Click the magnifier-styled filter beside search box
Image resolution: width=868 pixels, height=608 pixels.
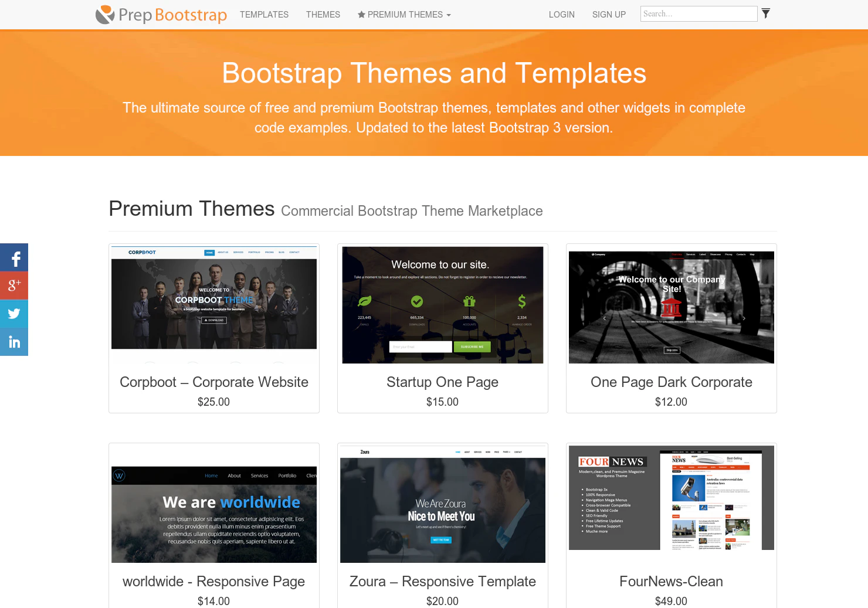(765, 12)
